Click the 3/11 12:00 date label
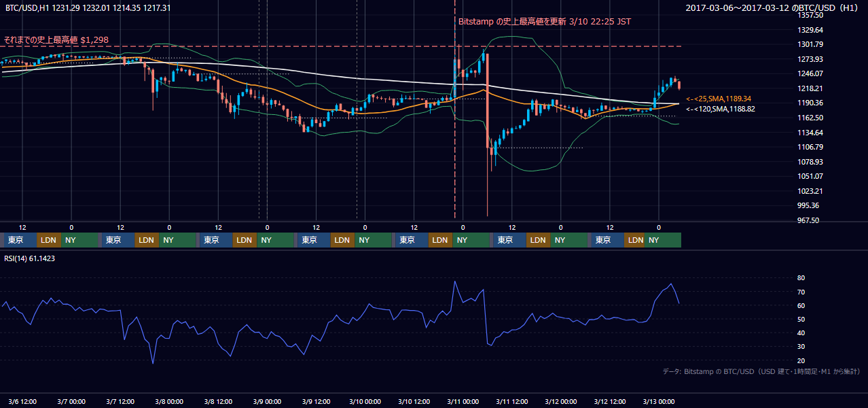Screen dimensions: 868x408 coord(511,401)
